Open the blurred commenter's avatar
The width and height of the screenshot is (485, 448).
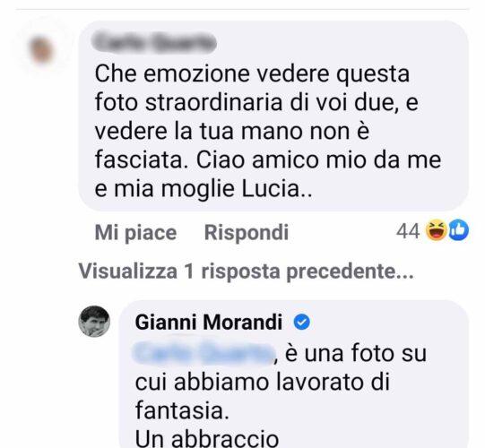click(x=40, y=49)
